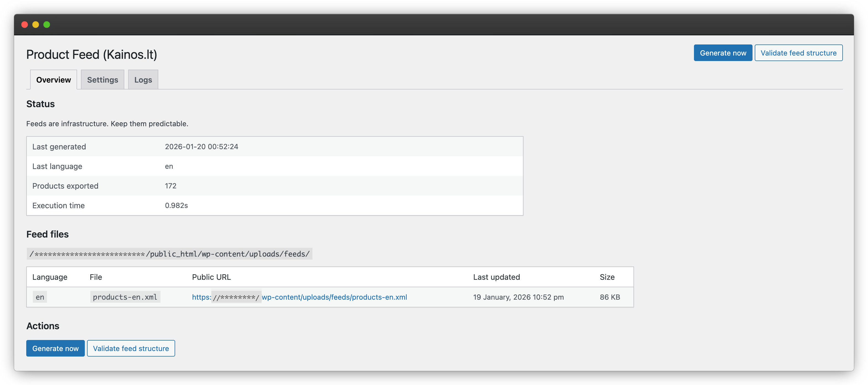Click Generate now under Actions
The width and height of the screenshot is (868, 385).
(x=55, y=348)
